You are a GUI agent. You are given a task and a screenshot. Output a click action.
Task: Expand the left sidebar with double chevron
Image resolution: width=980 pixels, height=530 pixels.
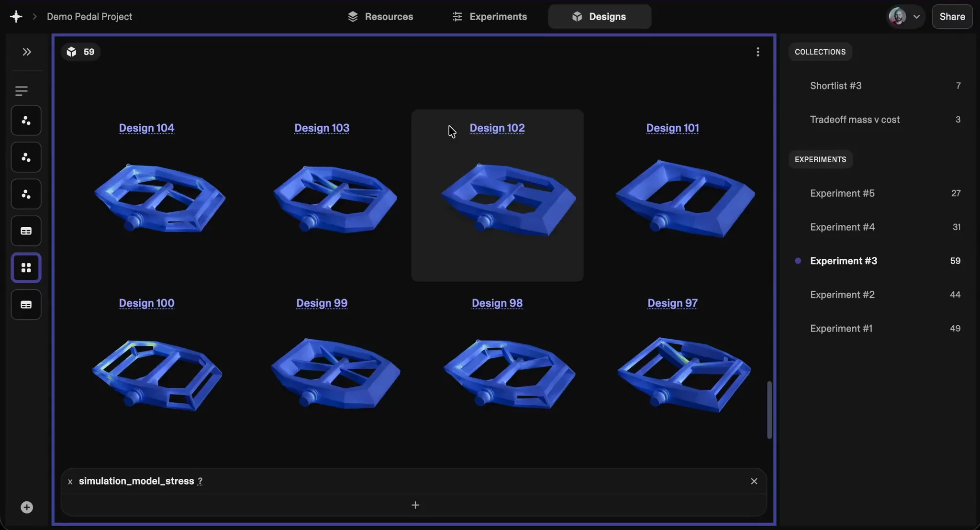[27, 52]
